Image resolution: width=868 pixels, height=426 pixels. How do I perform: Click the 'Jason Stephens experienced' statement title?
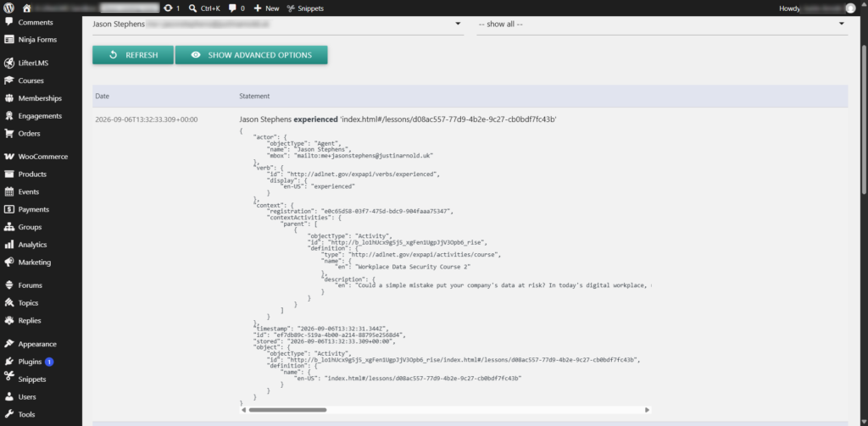398,119
